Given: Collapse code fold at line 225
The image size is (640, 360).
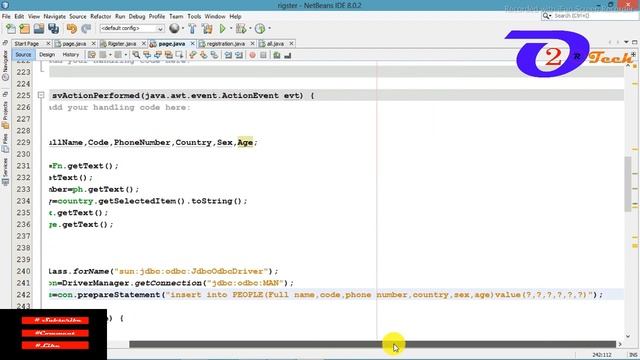Looking at the screenshot, I should (41, 95).
